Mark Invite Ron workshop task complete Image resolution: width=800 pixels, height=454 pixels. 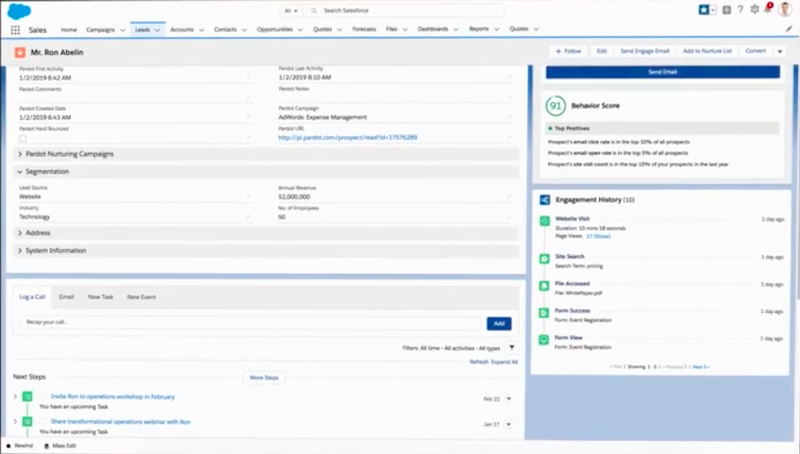point(43,396)
